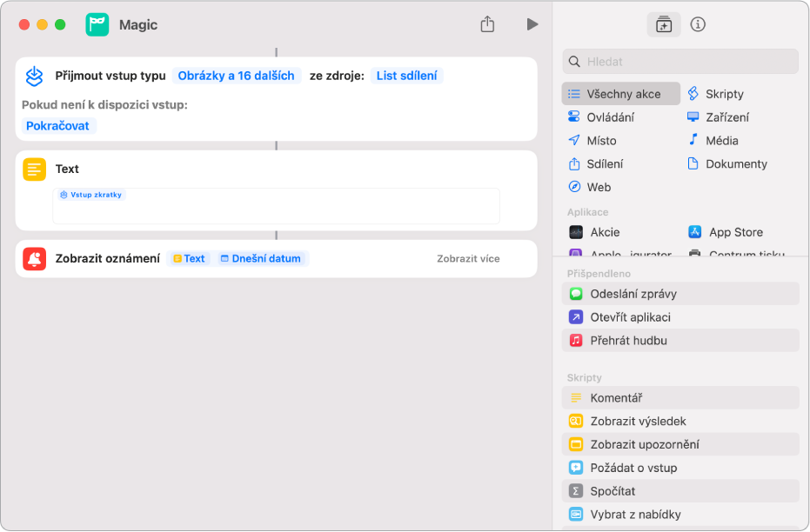
Task: Open the Média category
Action: (713, 140)
